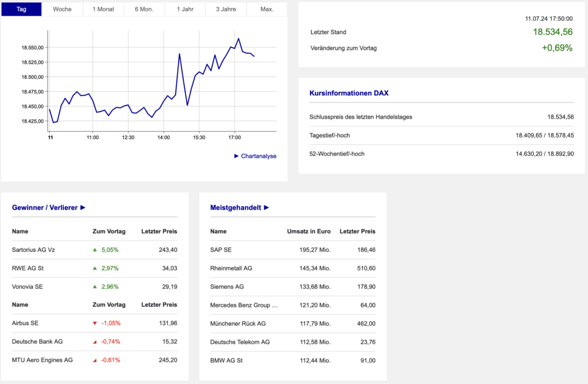Click the 17:00 label on the chart axis
This screenshot has width=588, height=384.
coord(235,138)
